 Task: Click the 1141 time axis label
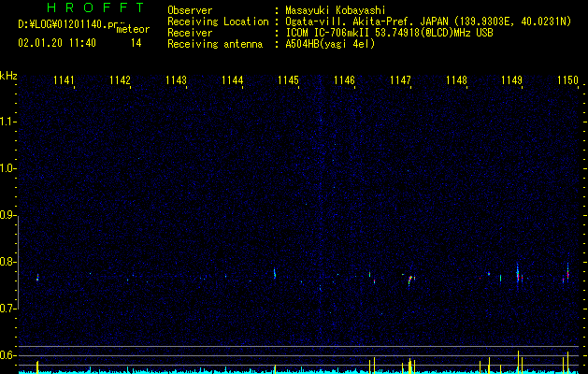pos(64,80)
